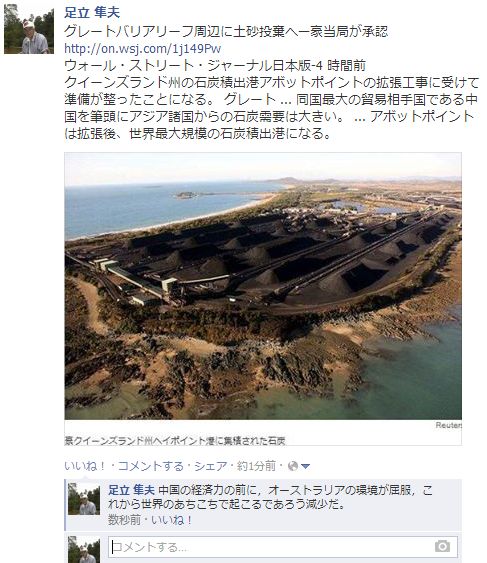
Task: Click the commenter name 足立 隼夫
Action: pyautogui.click(x=131, y=490)
